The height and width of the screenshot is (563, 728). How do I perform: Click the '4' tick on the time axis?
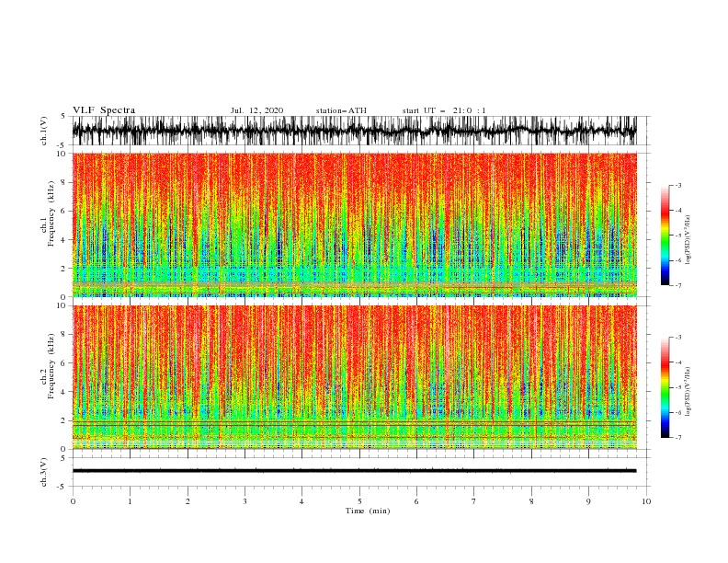(301, 501)
